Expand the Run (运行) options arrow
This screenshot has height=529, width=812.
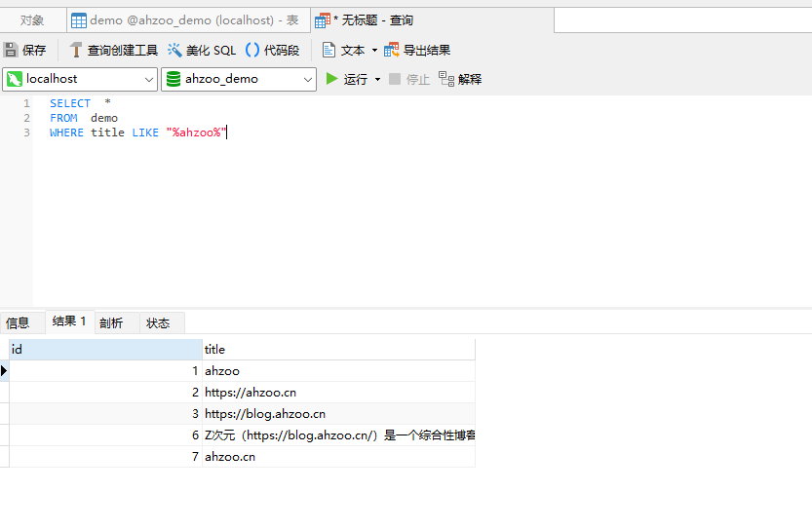coord(378,79)
